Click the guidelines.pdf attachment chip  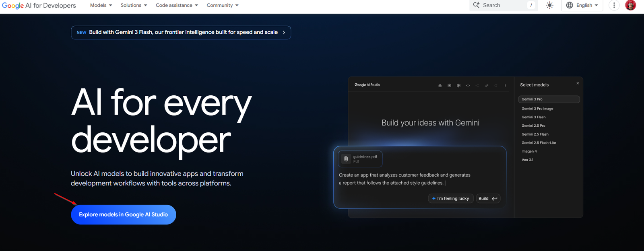pos(360,159)
